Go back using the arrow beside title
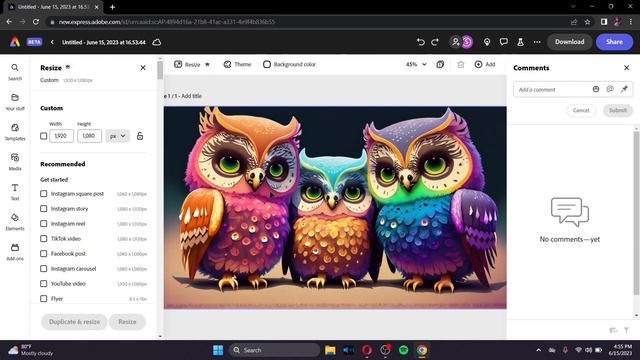The image size is (640, 360). (52, 42)
